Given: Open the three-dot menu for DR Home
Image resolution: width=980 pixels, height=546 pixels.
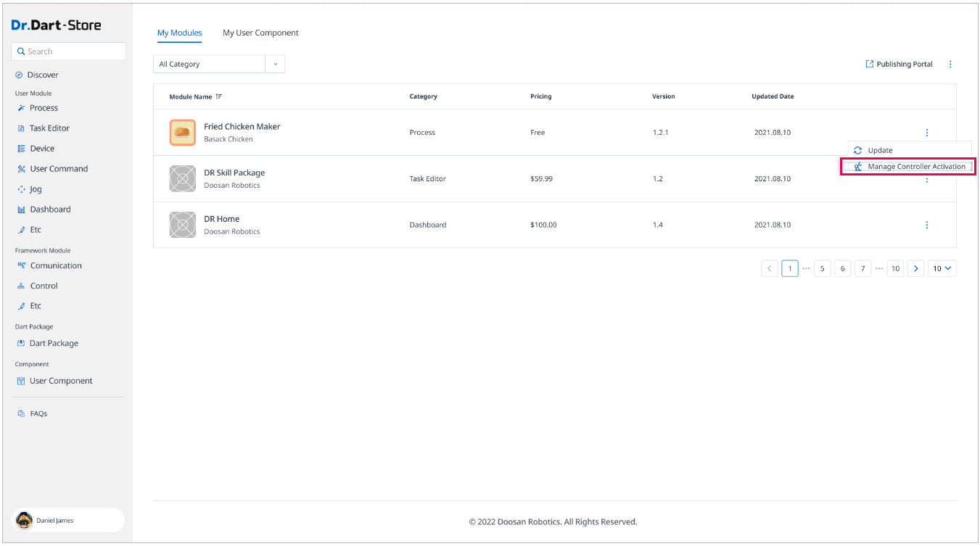Looking at the screenshot, I should (x=926, y=225).
